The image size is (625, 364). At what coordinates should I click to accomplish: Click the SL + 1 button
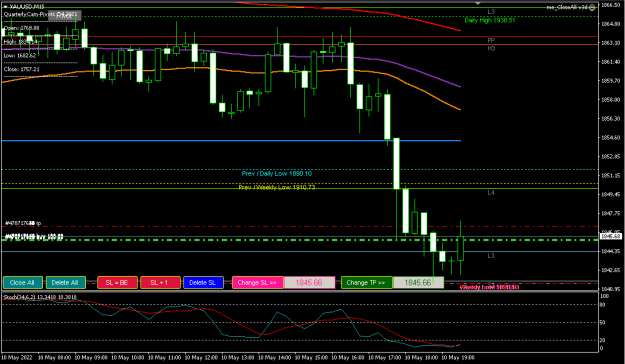pyautogui.click(x=160, y=283)
